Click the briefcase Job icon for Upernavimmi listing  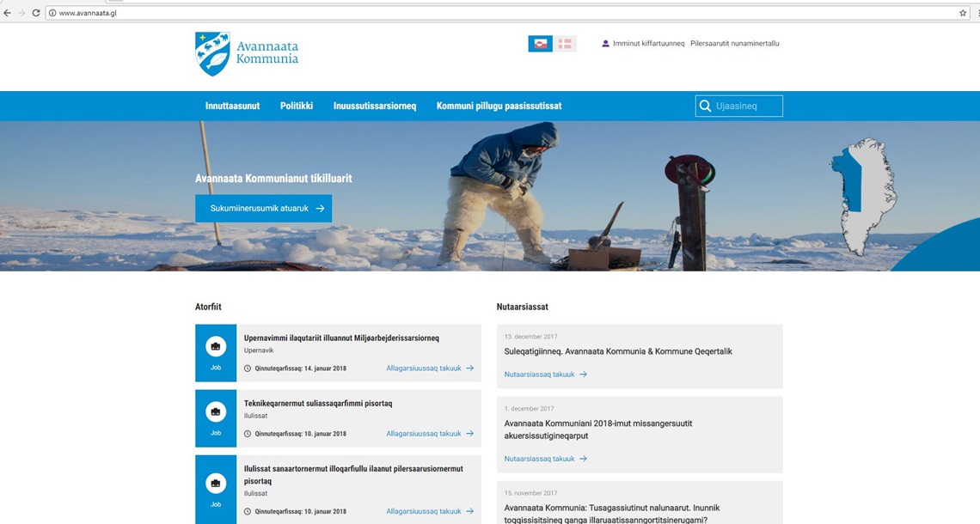coord(216,347)
